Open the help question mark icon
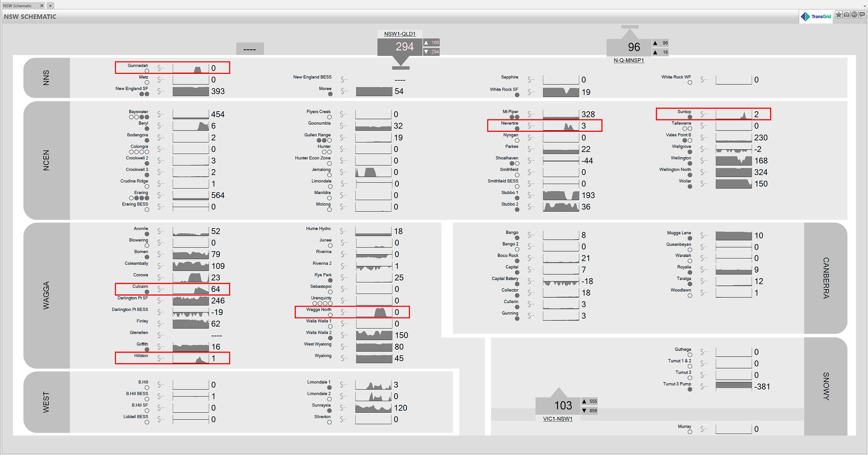The height and width of the screenshot is (455, 868). 854,15
